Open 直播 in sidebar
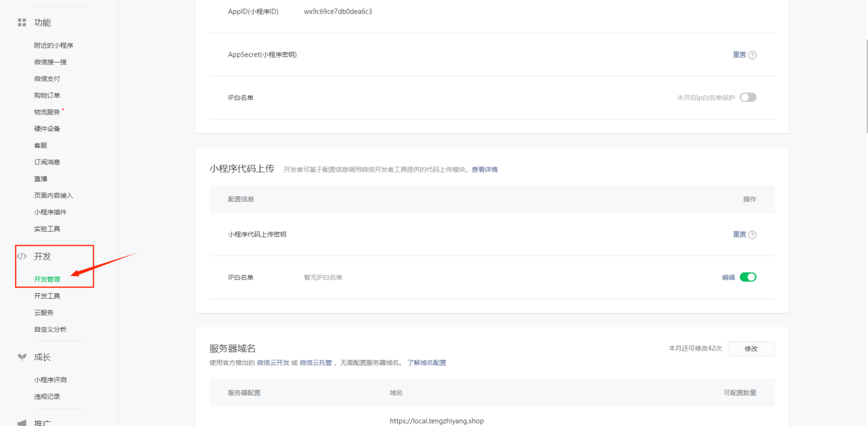 (40, 179)
